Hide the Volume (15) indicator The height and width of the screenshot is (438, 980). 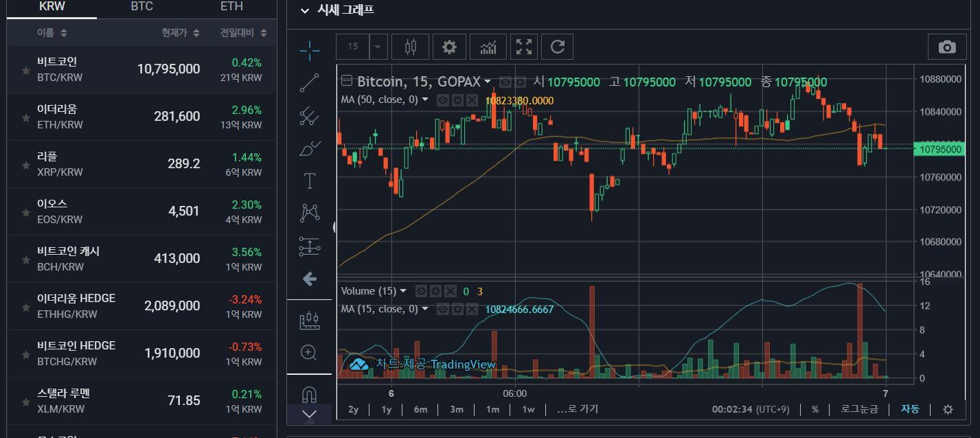point(422,291)
